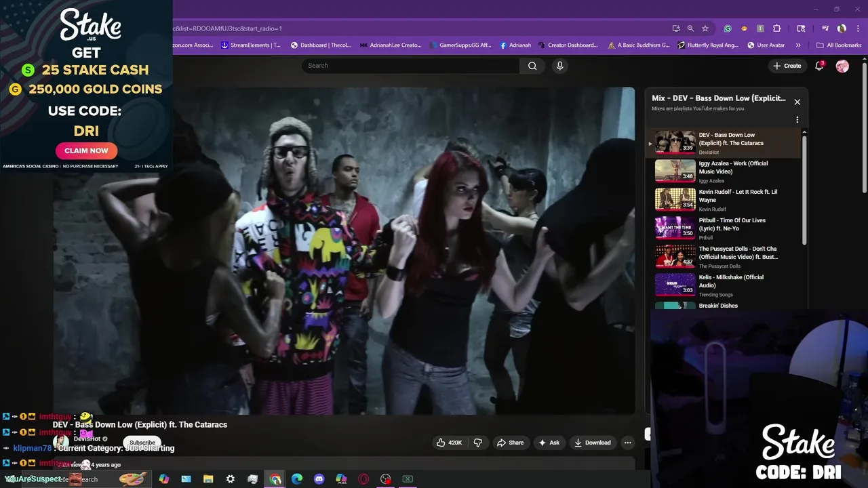Open Chrome extensions puzzle icon
This screenshot has height=488, width=868.
777,28
